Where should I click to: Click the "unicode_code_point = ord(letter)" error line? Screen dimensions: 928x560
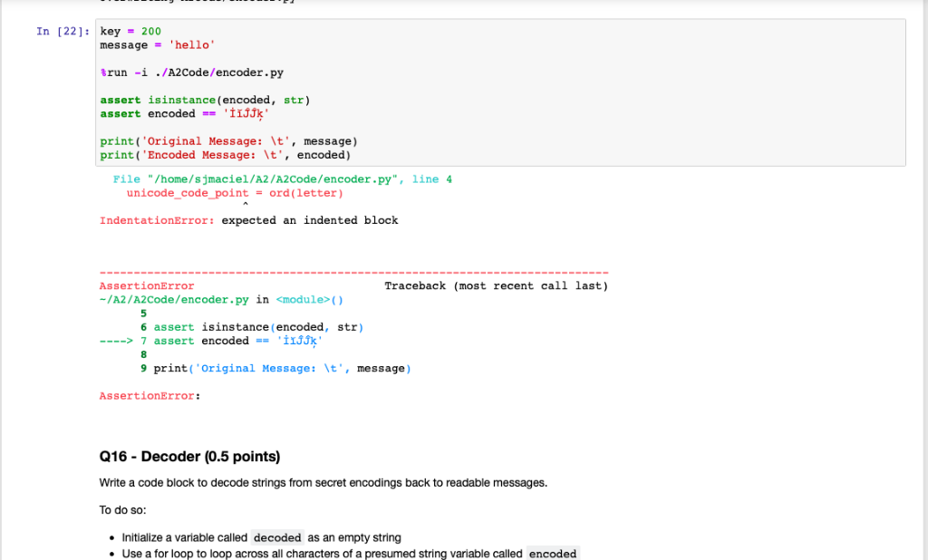click(235, 193)
